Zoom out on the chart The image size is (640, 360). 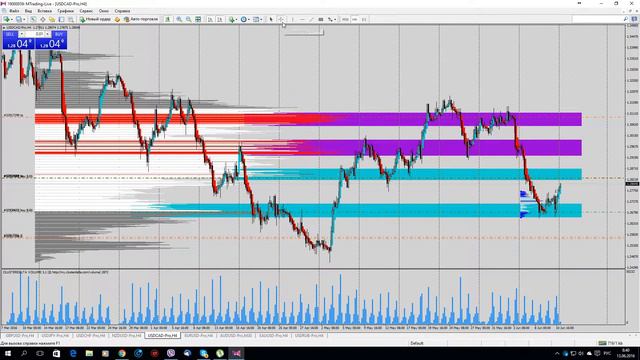pos(189,19)
